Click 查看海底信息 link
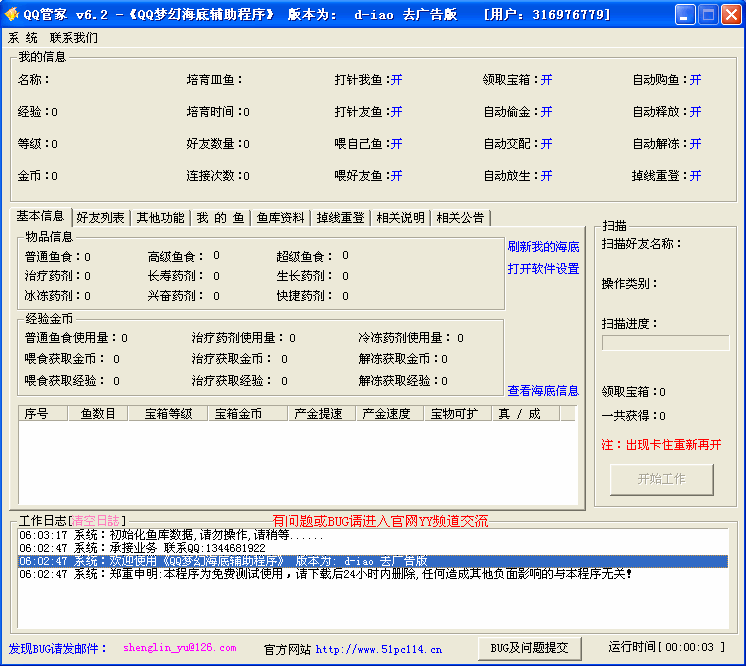The image size is (746, 666). click(x=543, y=391)
